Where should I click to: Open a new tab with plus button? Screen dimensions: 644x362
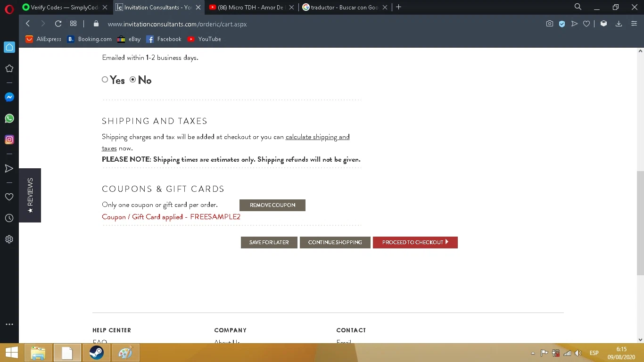coord(399,7)
